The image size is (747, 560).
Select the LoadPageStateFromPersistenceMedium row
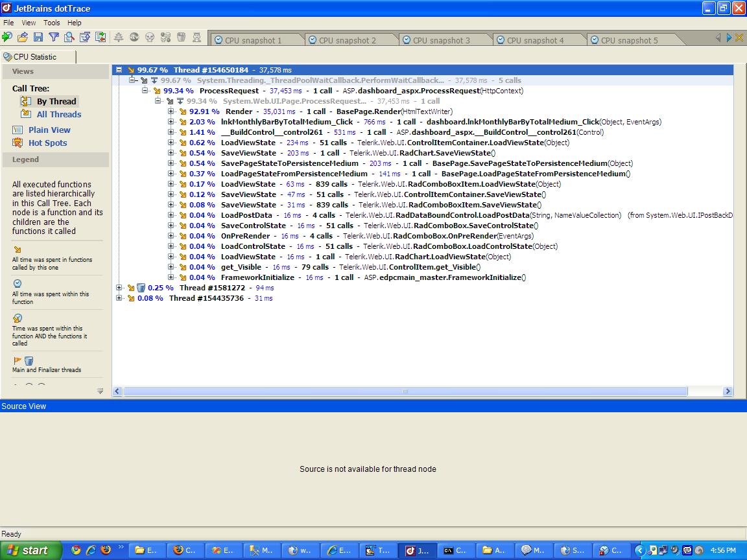tap(425, 174)
